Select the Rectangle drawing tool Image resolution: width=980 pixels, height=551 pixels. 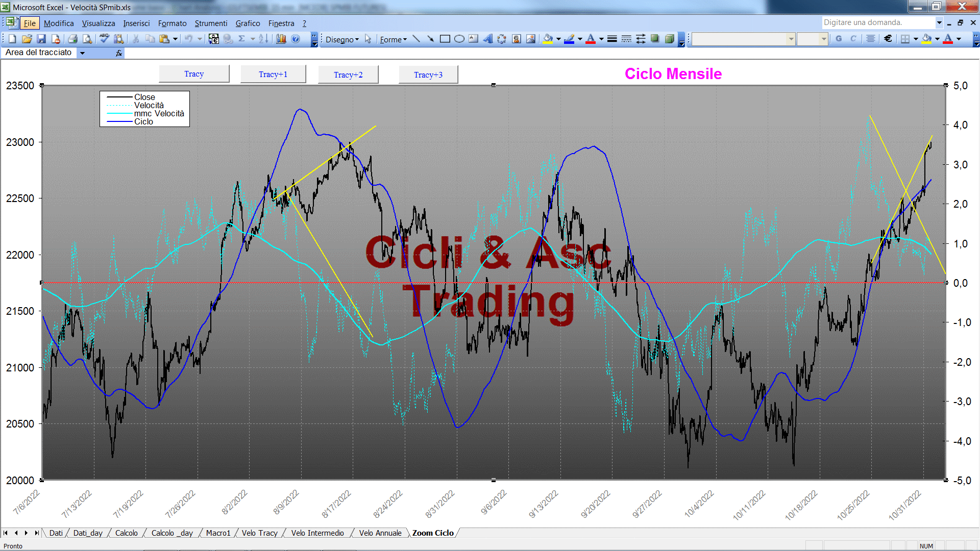[445, 39]
